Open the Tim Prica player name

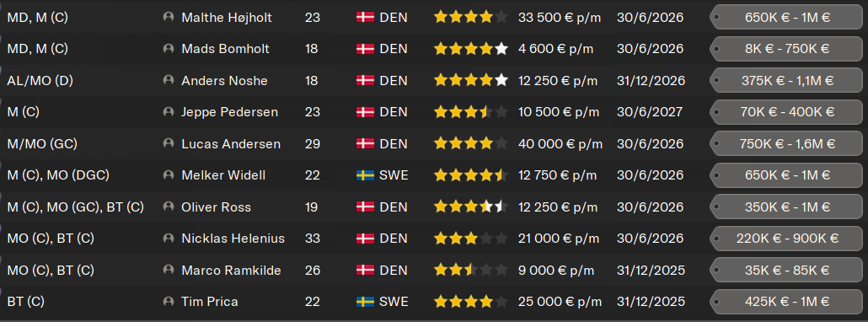(x=209, y=302)
